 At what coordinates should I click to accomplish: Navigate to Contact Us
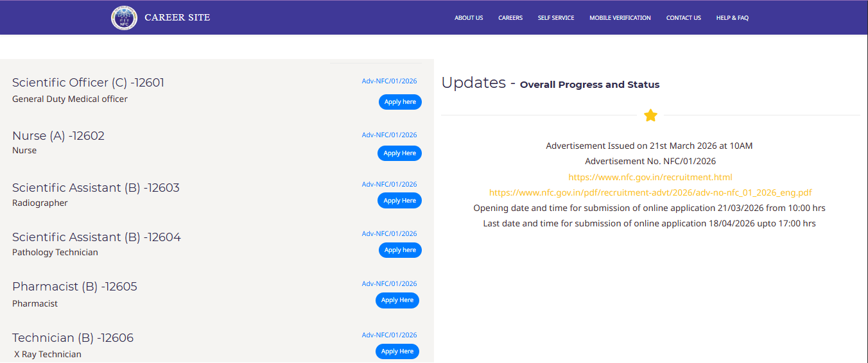(x=683, y=18)
